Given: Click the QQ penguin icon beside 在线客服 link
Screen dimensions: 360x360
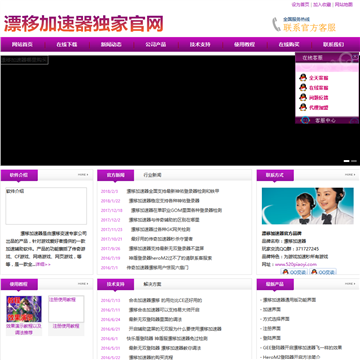Looking at the screenshot, I should click(303, 88).
